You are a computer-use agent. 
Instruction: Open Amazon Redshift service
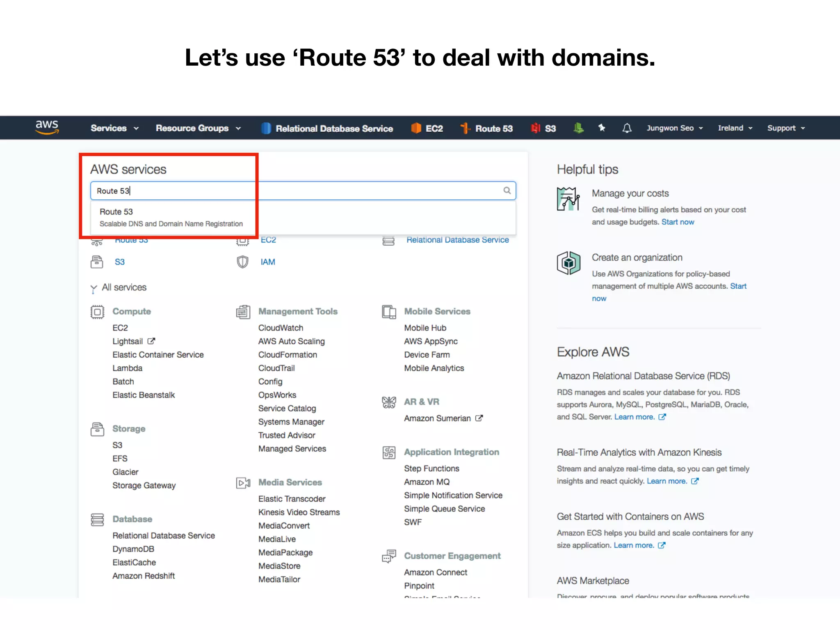[144, 576]
